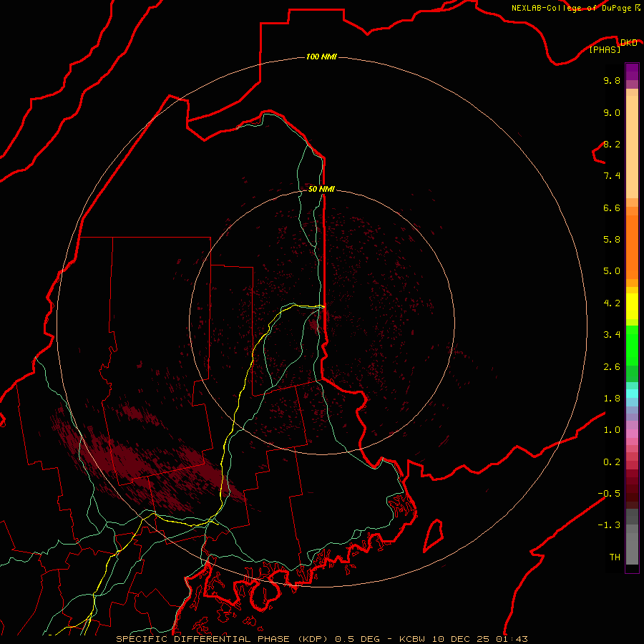Click the 5.8 legend value

612,240
